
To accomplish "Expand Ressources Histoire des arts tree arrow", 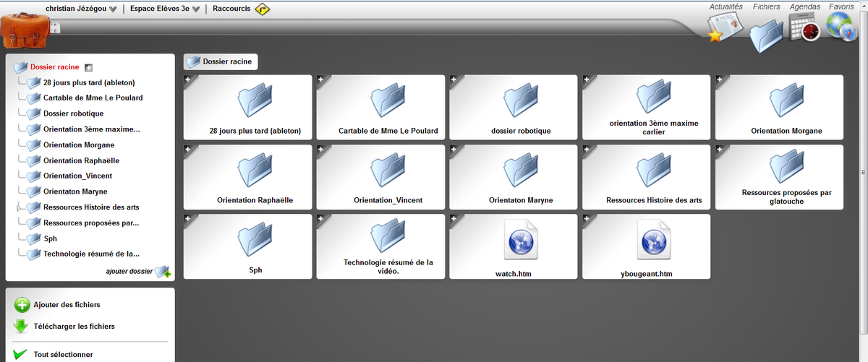I will (18, 207).
